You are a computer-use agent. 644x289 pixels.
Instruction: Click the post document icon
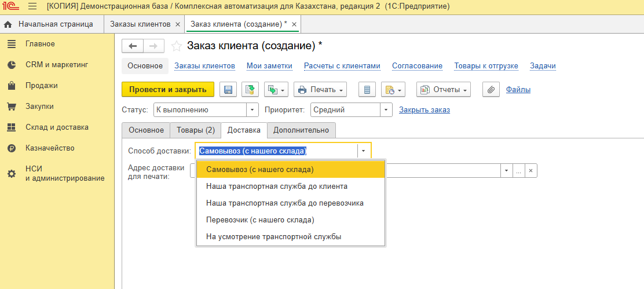[250, 90]
